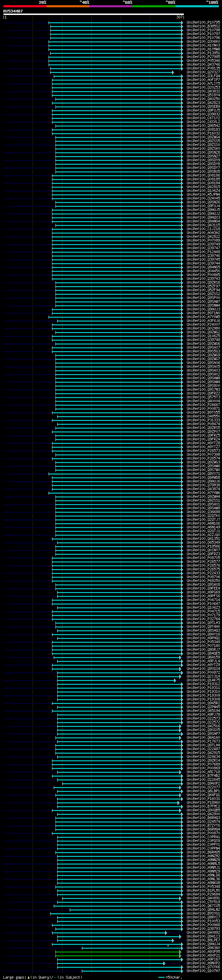
Task: Select hit label UniRef100_P00869
Action: pos(203,768)
